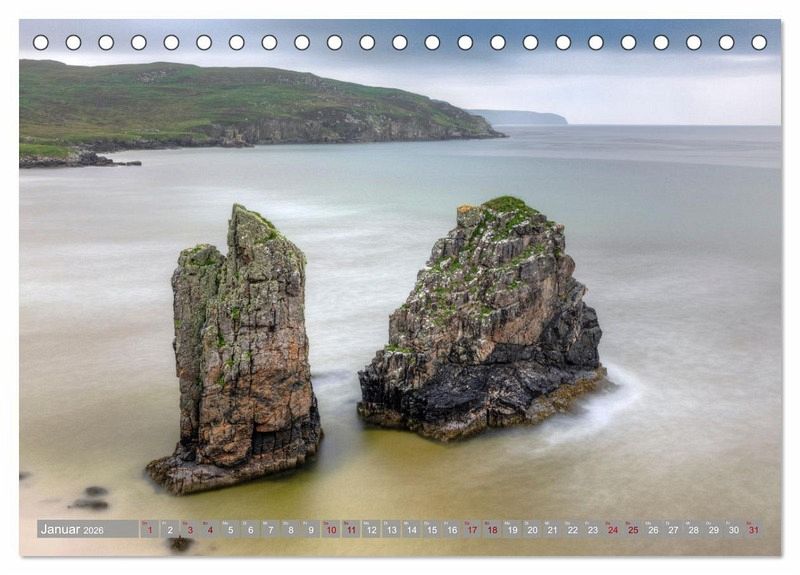Image resolution: width=800 pixels, height=575 pixels.
Task: Click day 28 in the calendar row
Action: 693,529
